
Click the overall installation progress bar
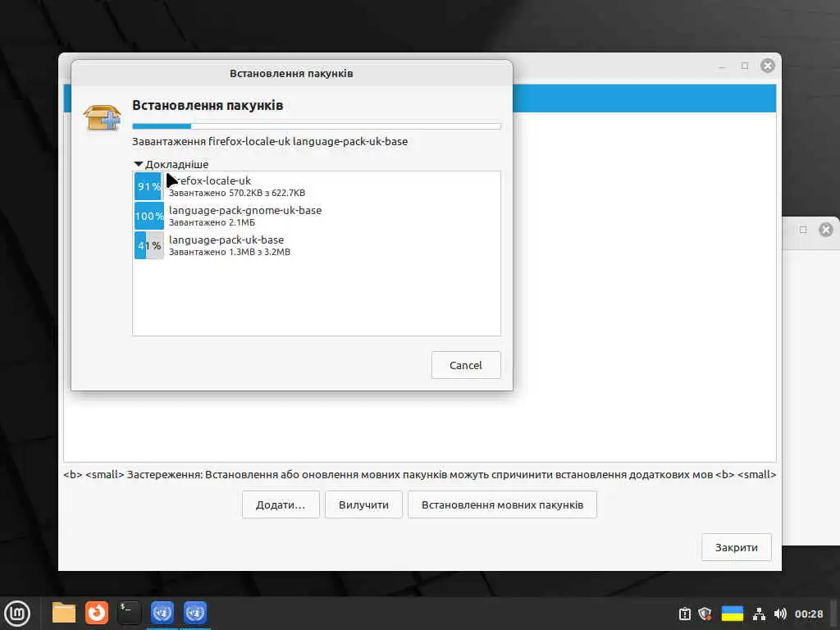click(316, 126)
